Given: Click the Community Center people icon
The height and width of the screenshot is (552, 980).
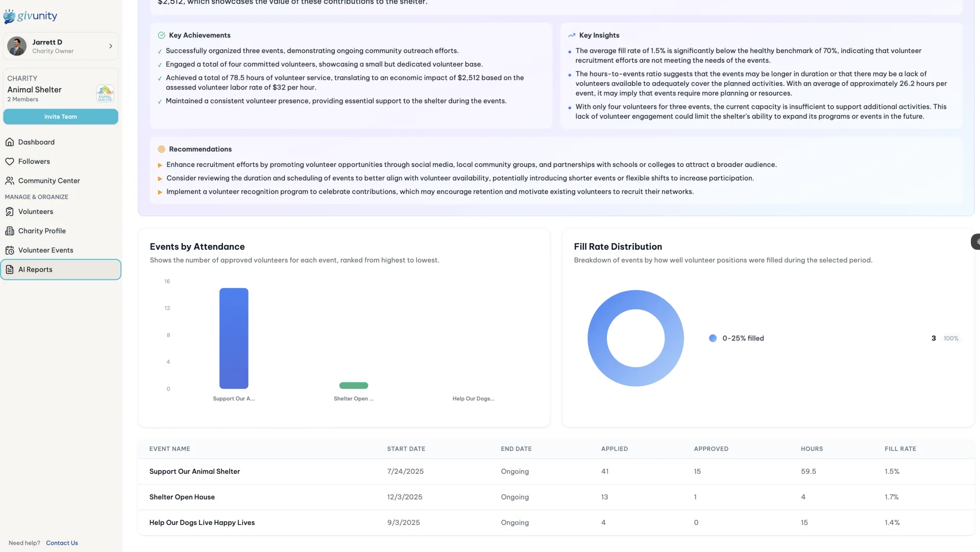Looking at the screenshot, I should coord(10,180).
